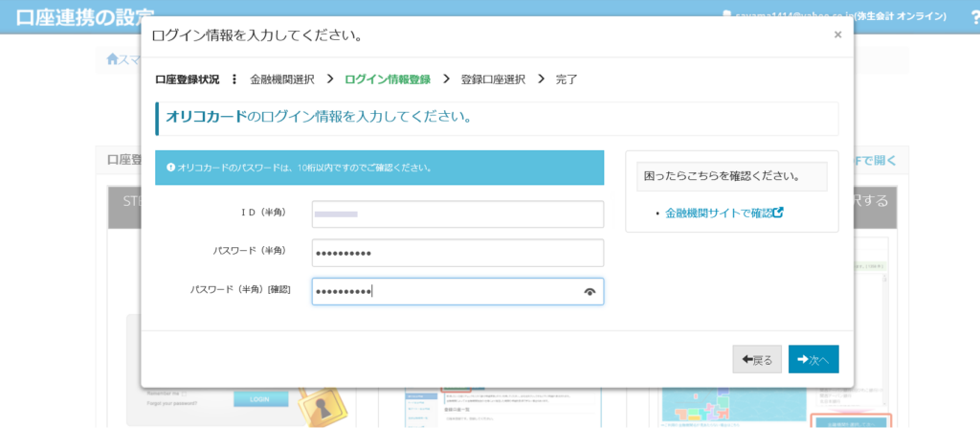Open the help question mark icon
Viewport: 980px width, 428px height.
[974, 16]
